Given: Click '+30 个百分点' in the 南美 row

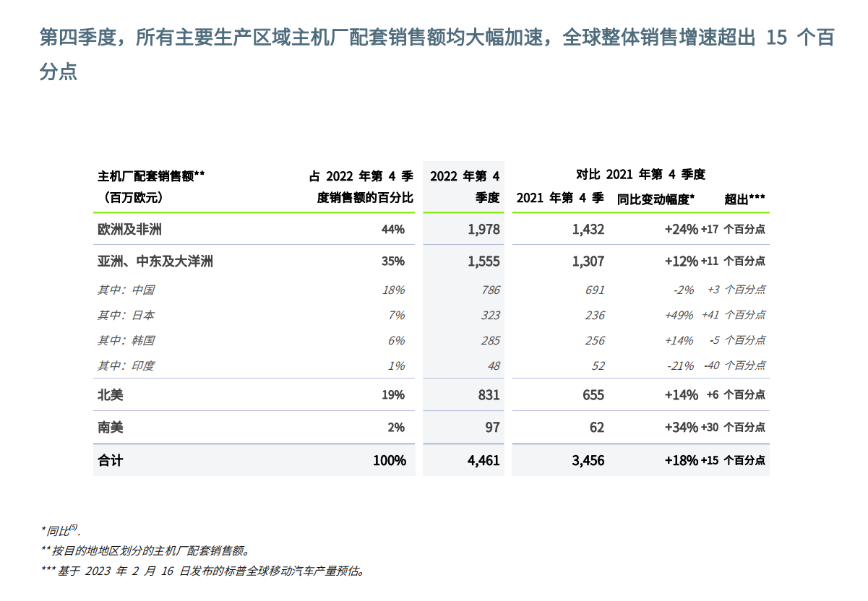Looking at the screenshot, I should pos(733,428).
